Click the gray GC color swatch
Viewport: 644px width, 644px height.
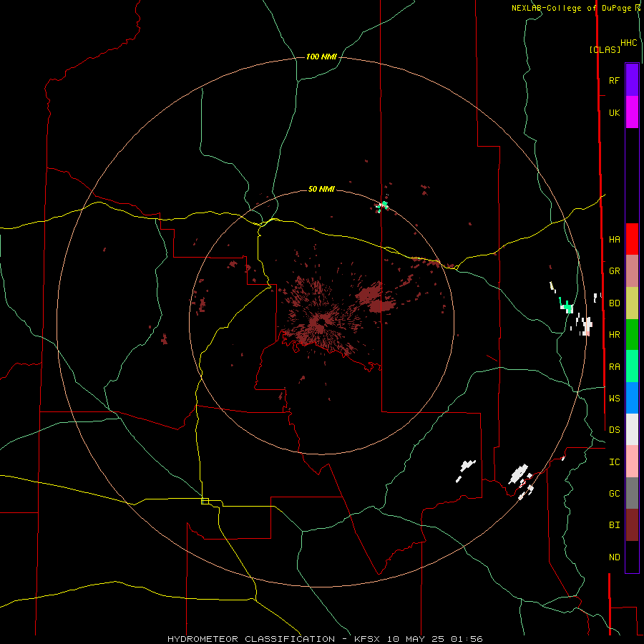coord(632,493)
